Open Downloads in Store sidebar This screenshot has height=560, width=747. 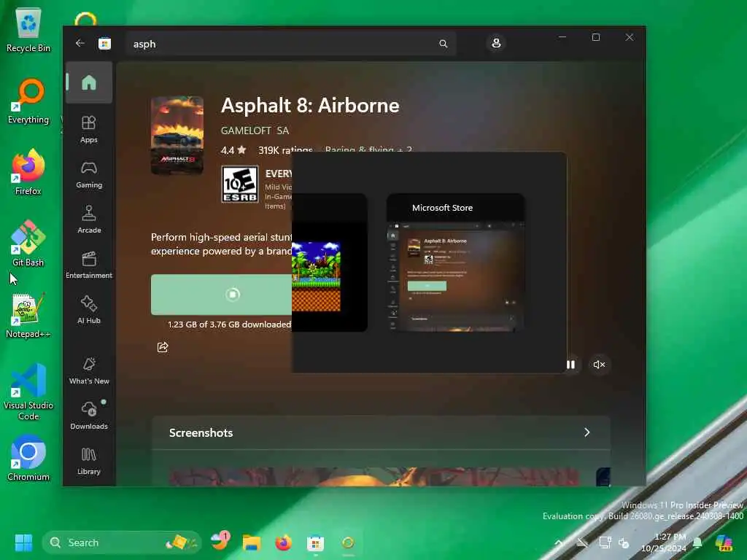pos(89,416)
